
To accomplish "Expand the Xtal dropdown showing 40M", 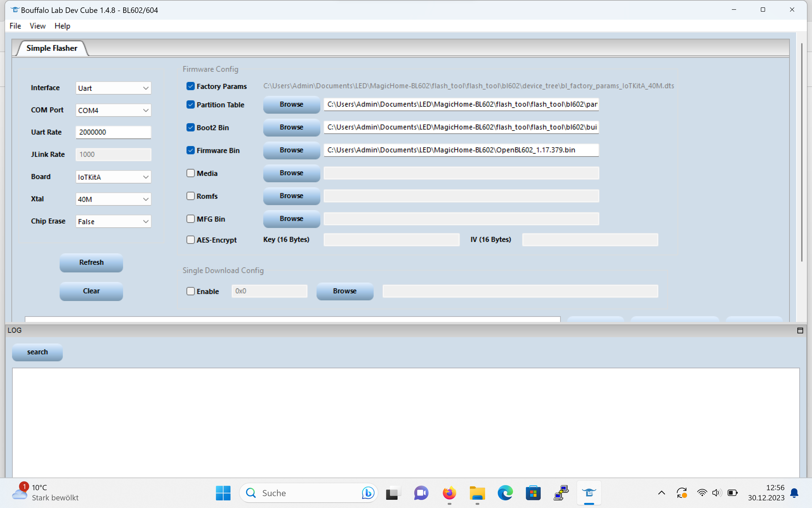I will pos(113,199).
